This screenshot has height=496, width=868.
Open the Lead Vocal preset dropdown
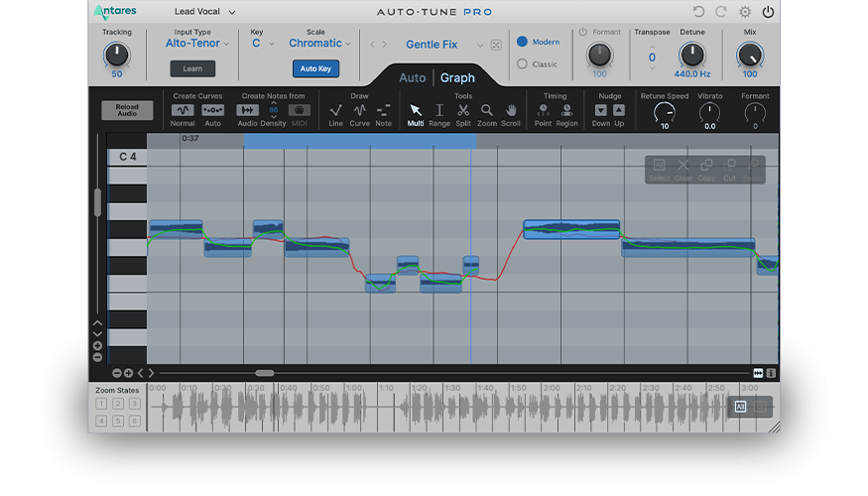click(204, 12)
